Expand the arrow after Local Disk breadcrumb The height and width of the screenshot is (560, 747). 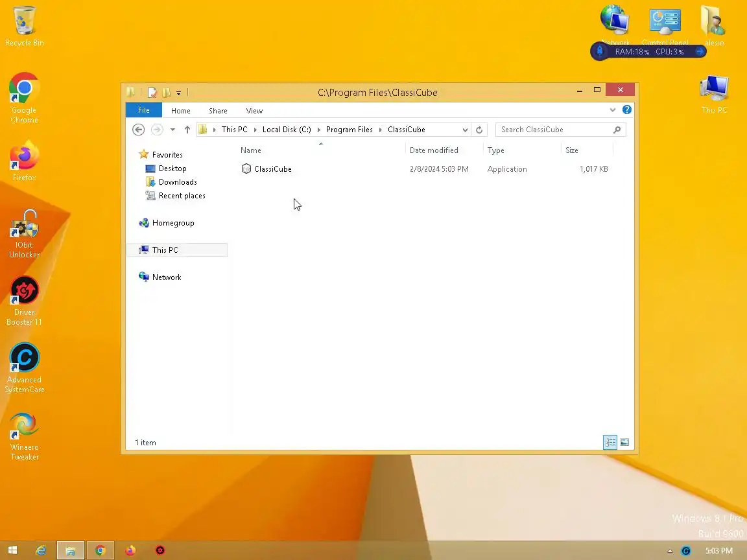319,130
